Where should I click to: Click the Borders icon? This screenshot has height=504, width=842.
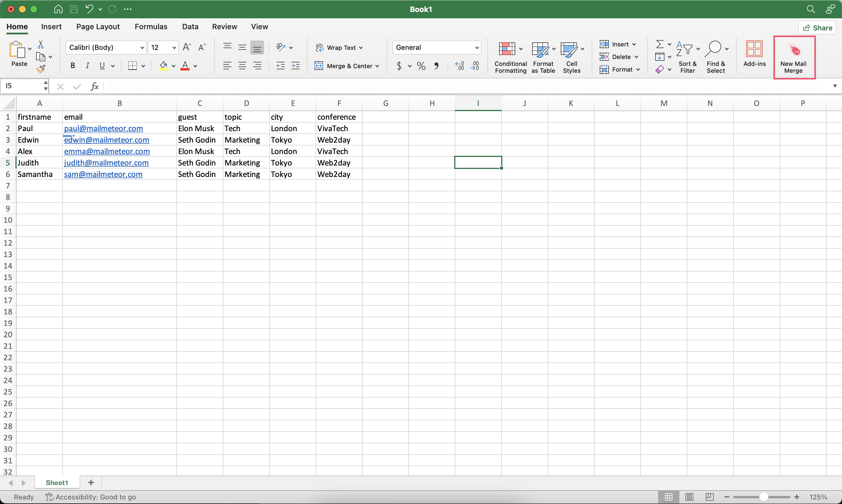(133, 66)
